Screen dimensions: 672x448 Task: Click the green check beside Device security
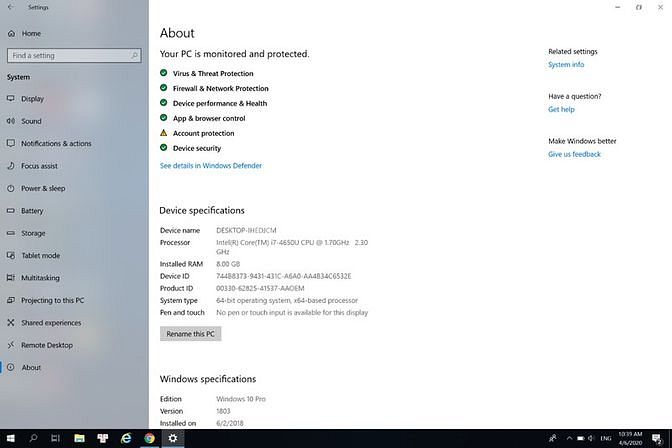pos(163,147)
